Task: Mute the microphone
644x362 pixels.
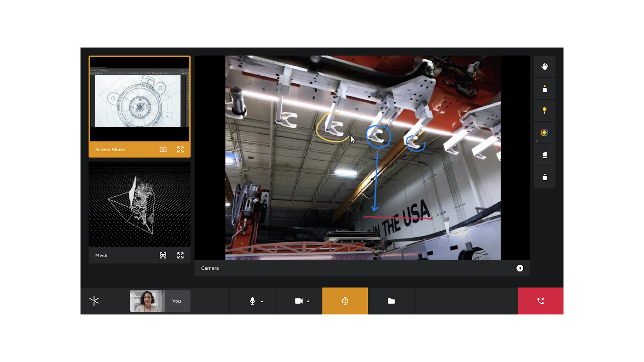Action: pyautogui.click(x=252, y=301)
